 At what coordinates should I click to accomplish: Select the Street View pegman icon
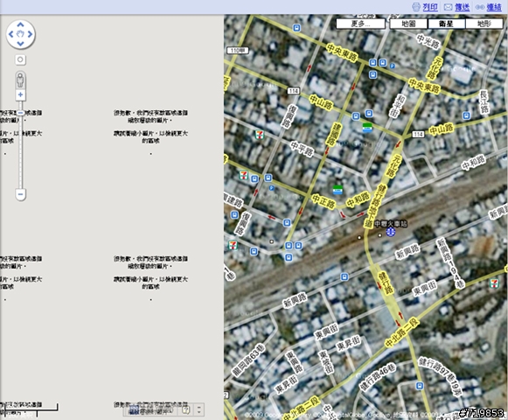[x=20, y=80]
